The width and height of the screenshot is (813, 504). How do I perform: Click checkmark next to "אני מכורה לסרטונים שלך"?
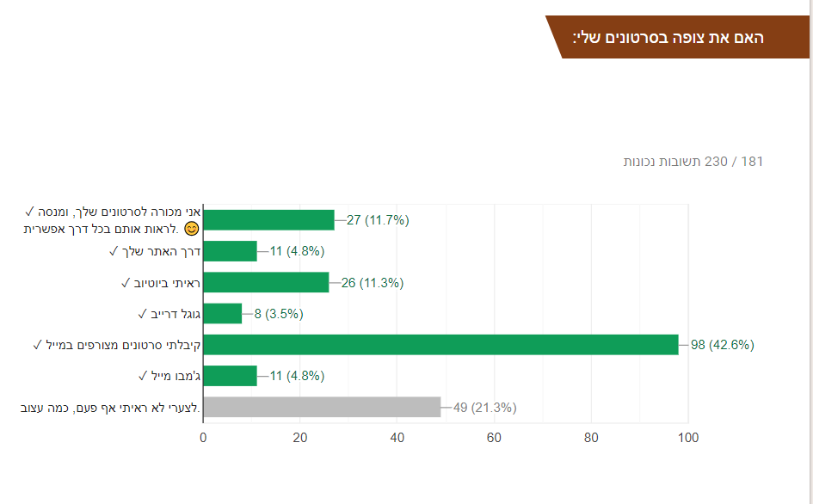[30, 212]
